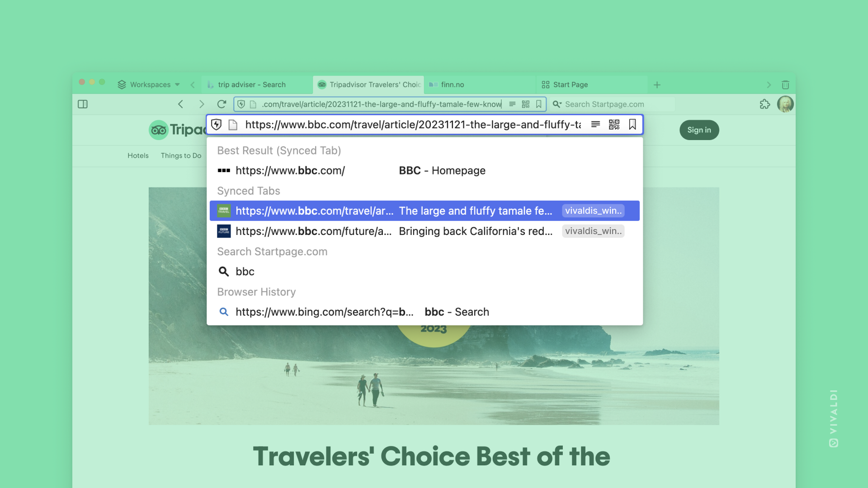Select the large fluffy tamale synced tab

pyautogui.click(x=424, y=210)
